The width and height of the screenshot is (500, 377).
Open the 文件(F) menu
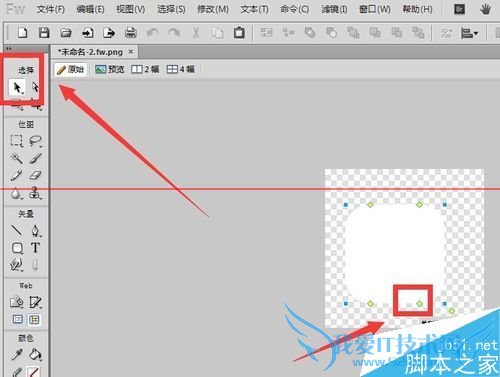[x=51, y=9]
